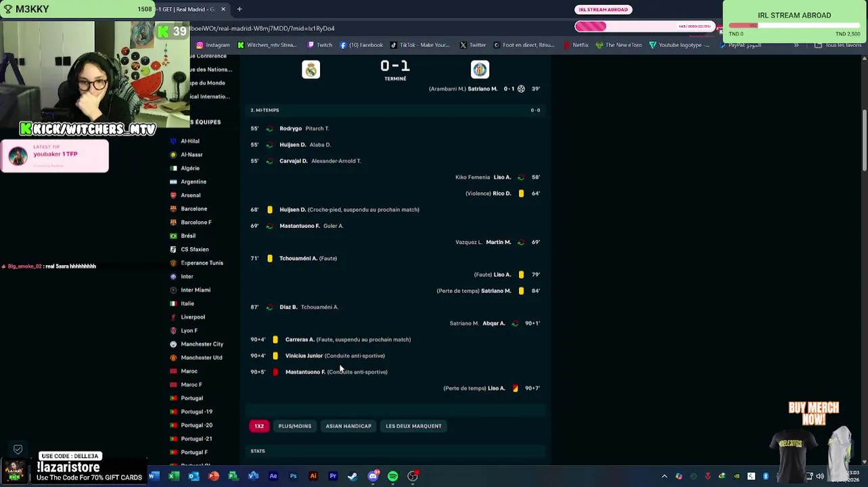Image resolution: width=868 pixels, height=487 pixels.
Task: Click the Liverpool crest in the team list
Action: coord(173,317)
